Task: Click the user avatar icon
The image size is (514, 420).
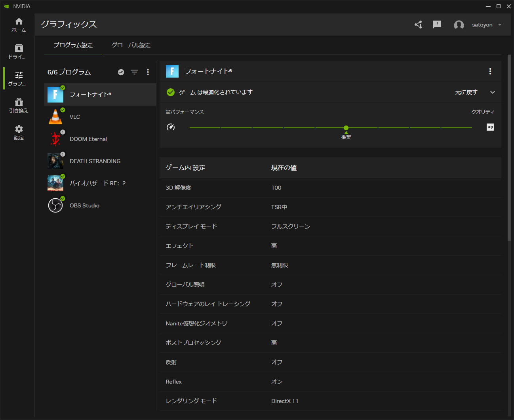Action: tap(459, 25)
